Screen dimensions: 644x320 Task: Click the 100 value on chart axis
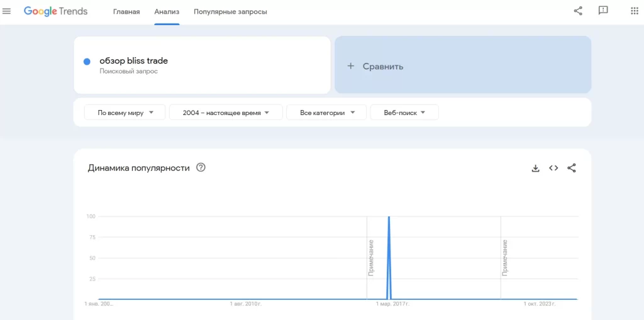90,216
